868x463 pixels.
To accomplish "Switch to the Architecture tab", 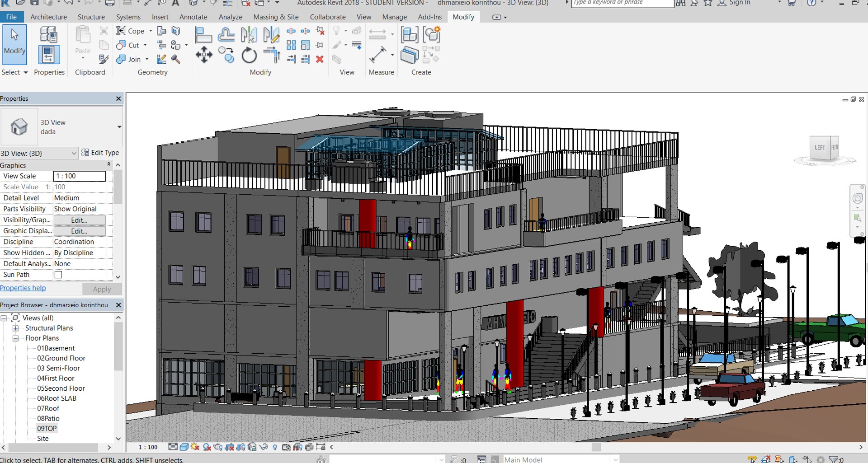I will [48, 17].
